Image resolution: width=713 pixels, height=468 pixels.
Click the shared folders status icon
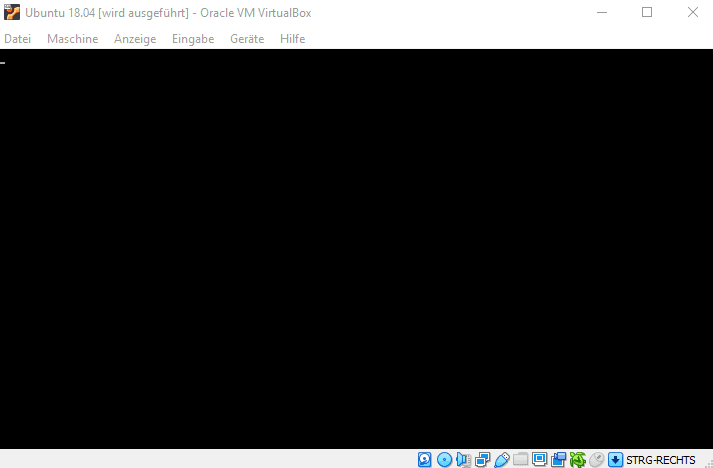521,459
